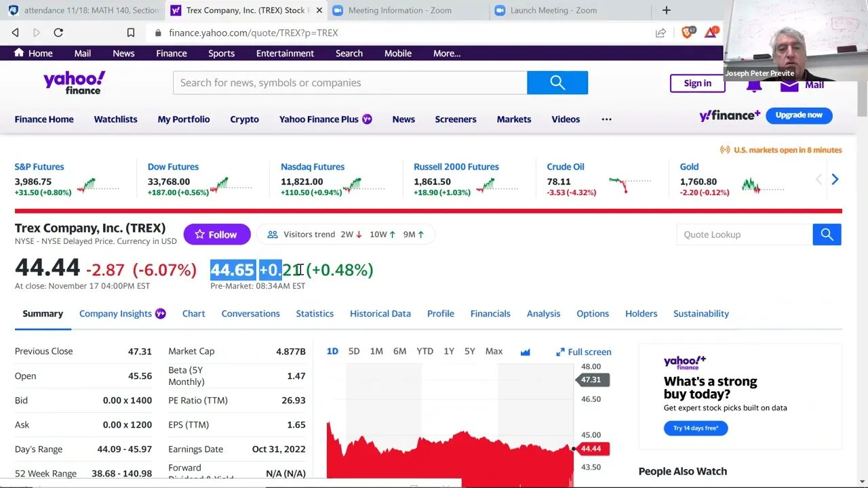Click the search news, symbols or companies field
The image size is (868, 488).
[350, 83]
